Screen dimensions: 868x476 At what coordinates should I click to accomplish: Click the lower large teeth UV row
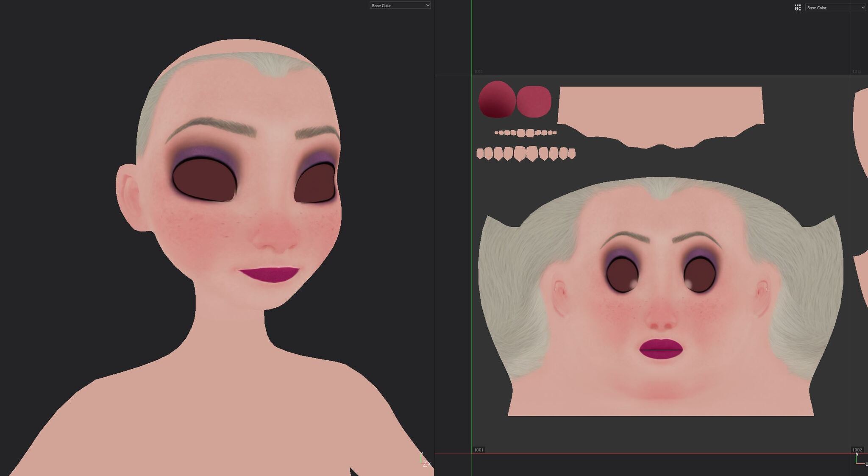coord(526,153)
